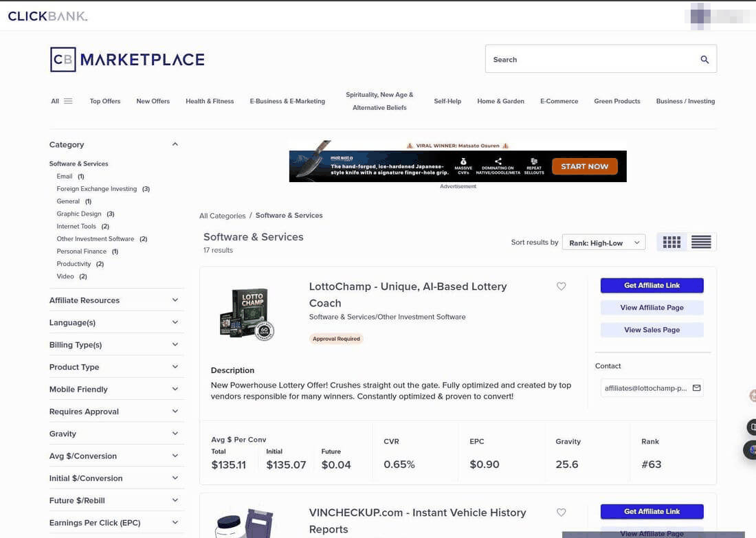Expand the Future $/Rebill filter
This screenshot has height=538, width=756.
(116, 500)
